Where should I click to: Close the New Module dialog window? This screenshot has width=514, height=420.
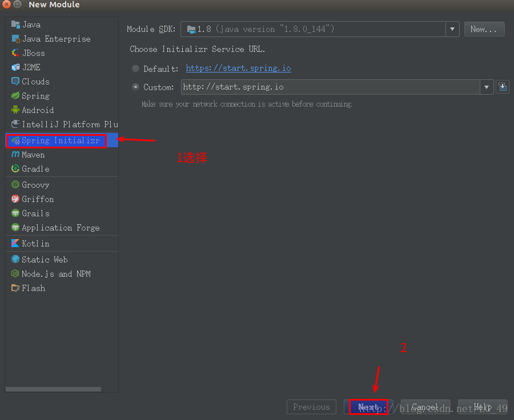6,5
